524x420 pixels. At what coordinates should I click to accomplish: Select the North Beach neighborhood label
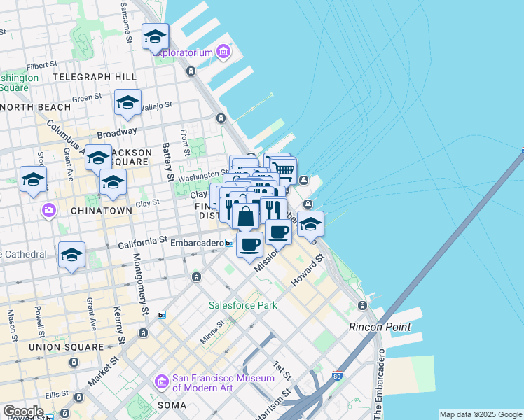coord(36,107)
